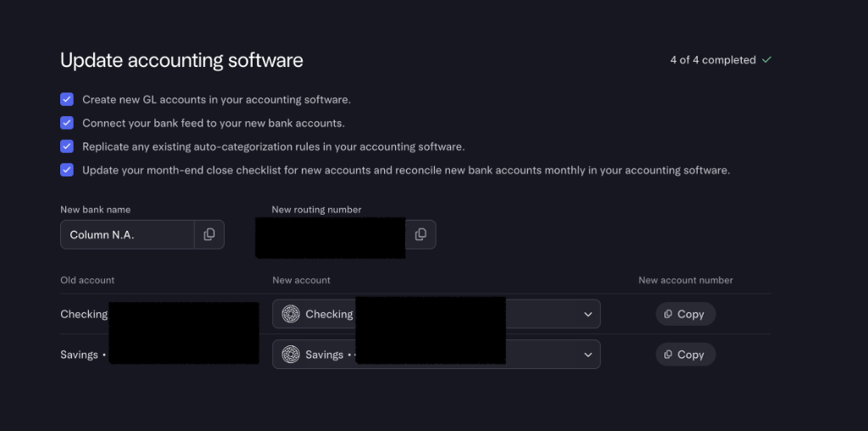Open the Checking new account dropdown
This screenshot has width=868, height=431.
[437, 314]
